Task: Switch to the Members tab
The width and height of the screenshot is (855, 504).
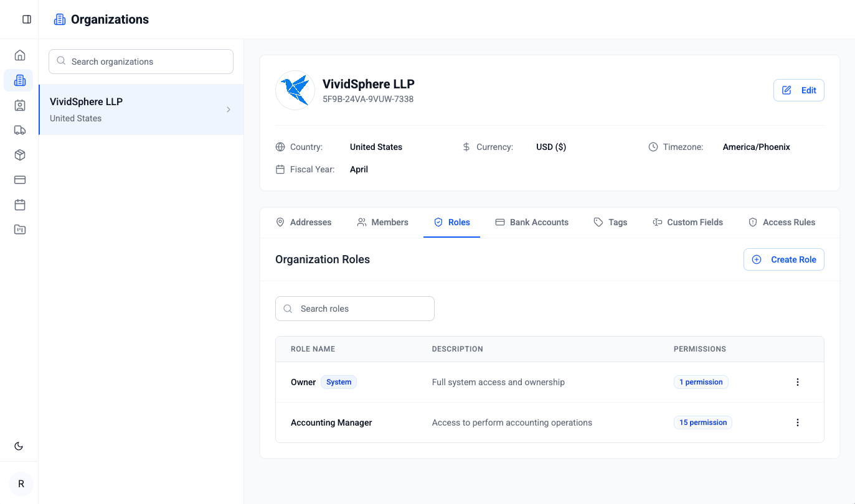Action: coord(382,222)
